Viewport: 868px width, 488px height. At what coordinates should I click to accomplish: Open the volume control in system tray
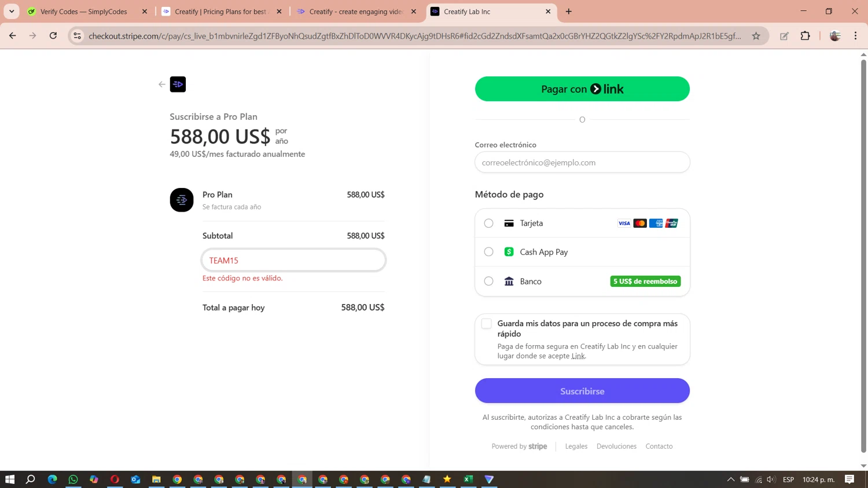pyautogui.click(x=771, y=479)
